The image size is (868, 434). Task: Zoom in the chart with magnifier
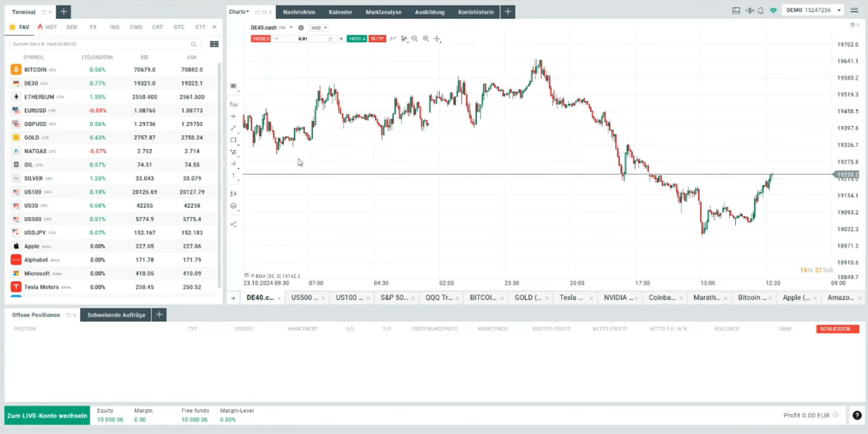tap(426, 38)
